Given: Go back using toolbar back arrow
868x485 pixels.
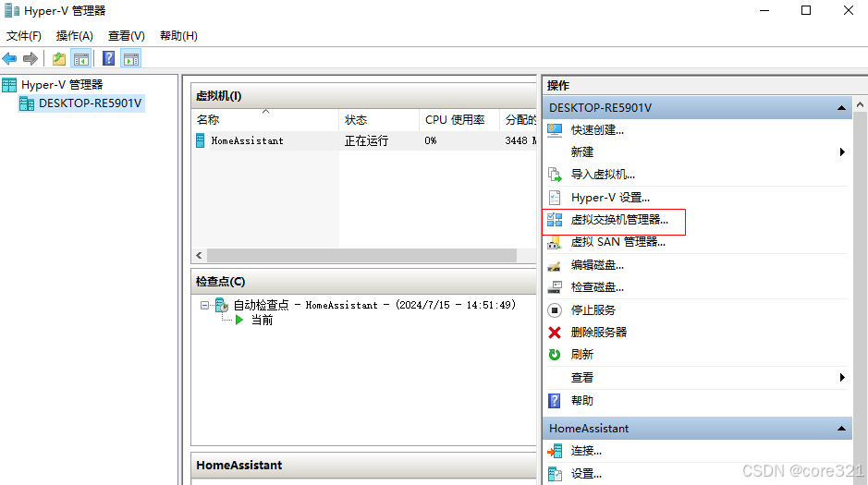Looking at the screenshot, I should 9,58.
